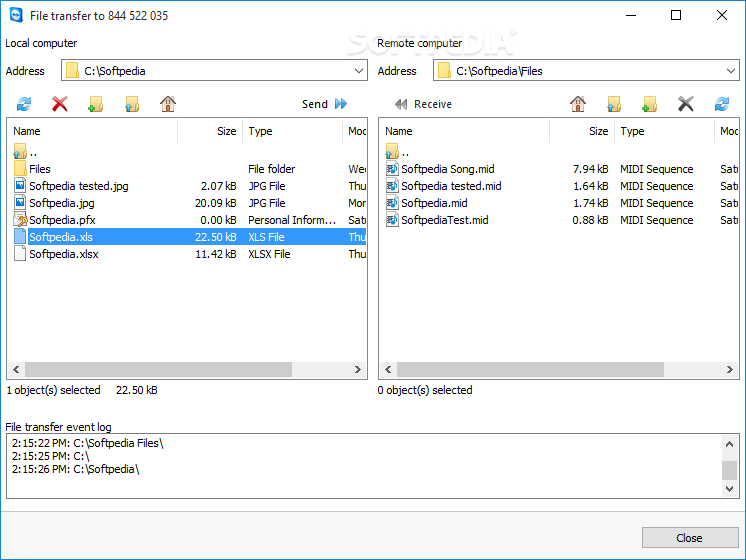This screenshot has height=560, width=746.
Task: Sort remote list by Size column
Action: [582, 131]
